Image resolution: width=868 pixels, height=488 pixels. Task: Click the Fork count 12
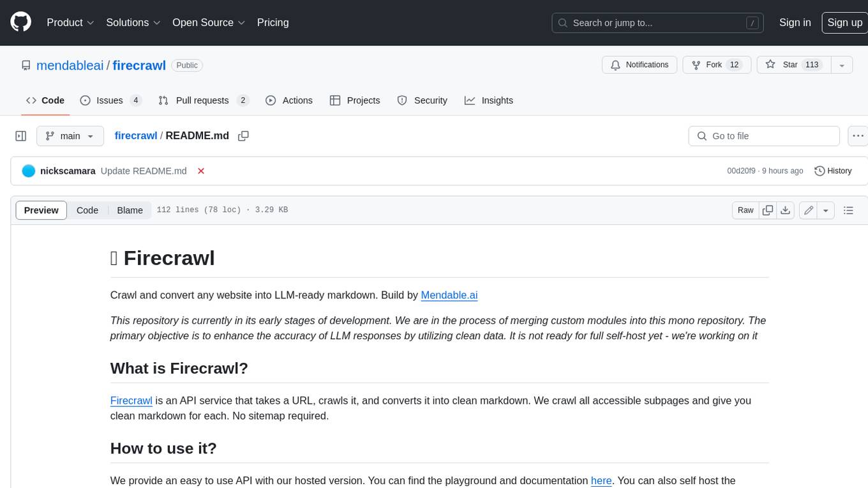tap(735, 65)
